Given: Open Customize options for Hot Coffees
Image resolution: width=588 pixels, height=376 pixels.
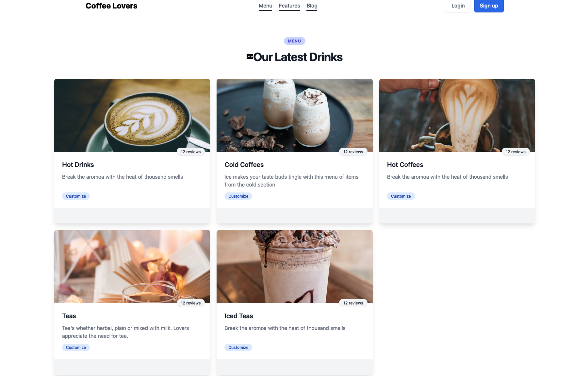Looking at the screenshot, I should click(400, 196).
